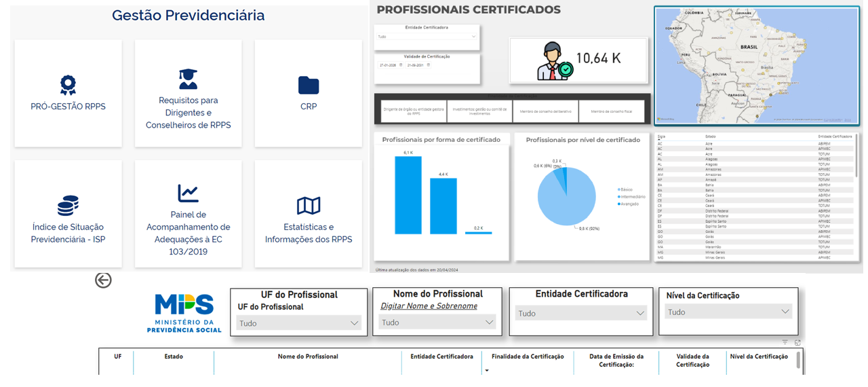Click the South America map thumbnail
Image resolution: width=868 pixels, height=387 pixels.
(757, 66)
